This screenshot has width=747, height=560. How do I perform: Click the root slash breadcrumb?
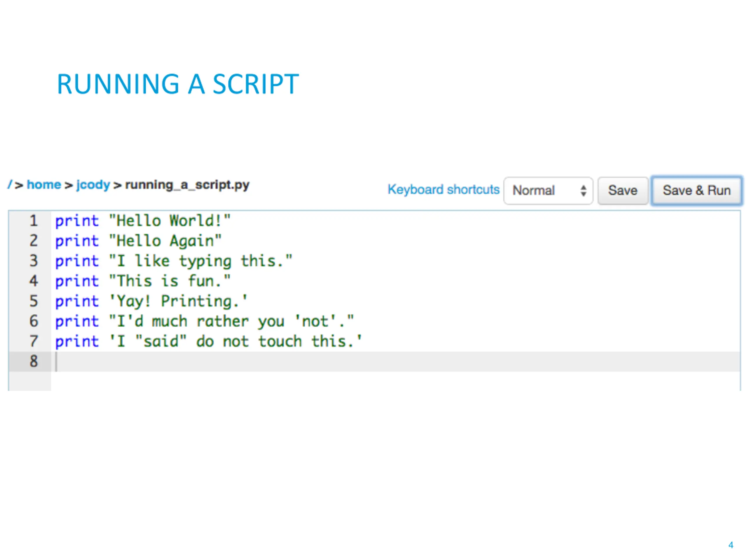click(10, 185)
